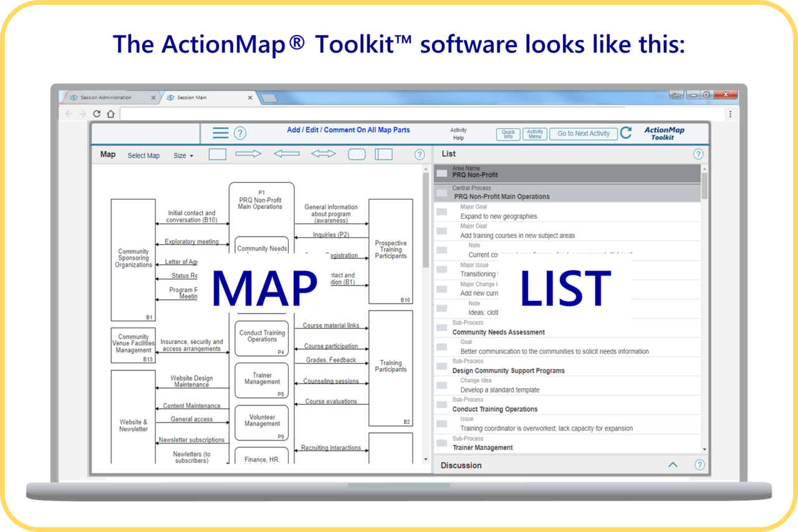This screenshot has width=798, height=532.
Task: Select the right arrow connector tool
Action: (248, 154)
